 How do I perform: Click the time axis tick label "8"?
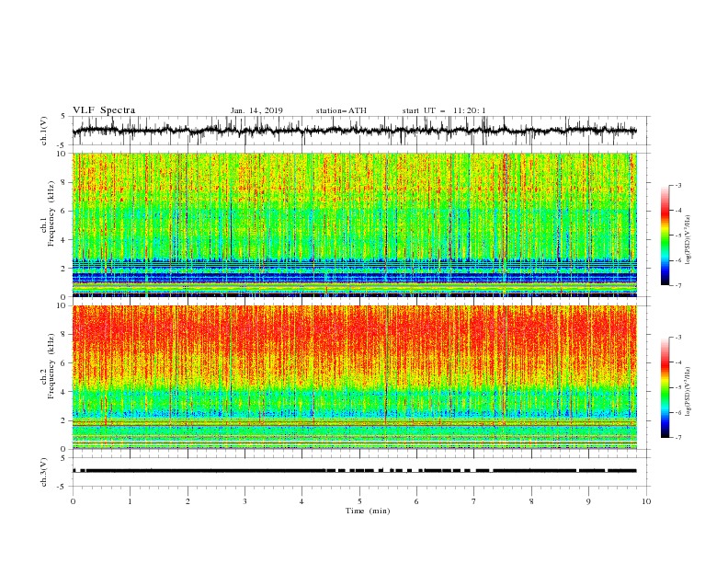[x=531, y=501]
